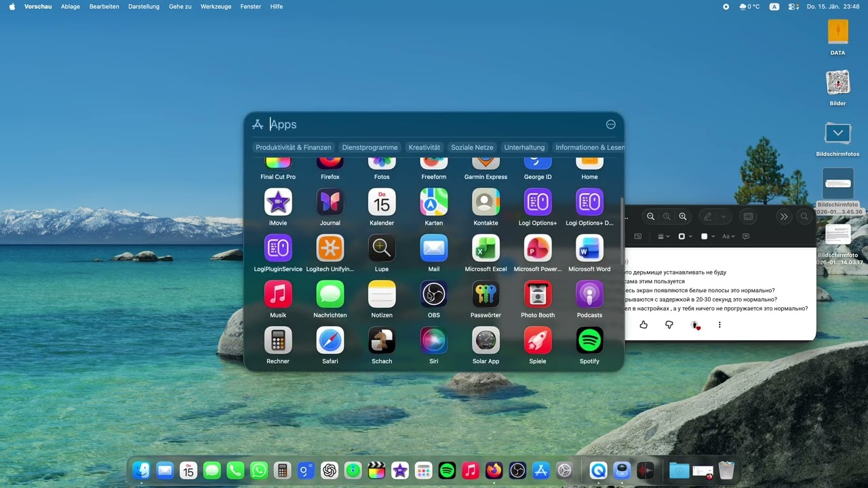This screenshot has width=868, height=488.
Task: Open the border color dropdown arrow
Action: 690,237
